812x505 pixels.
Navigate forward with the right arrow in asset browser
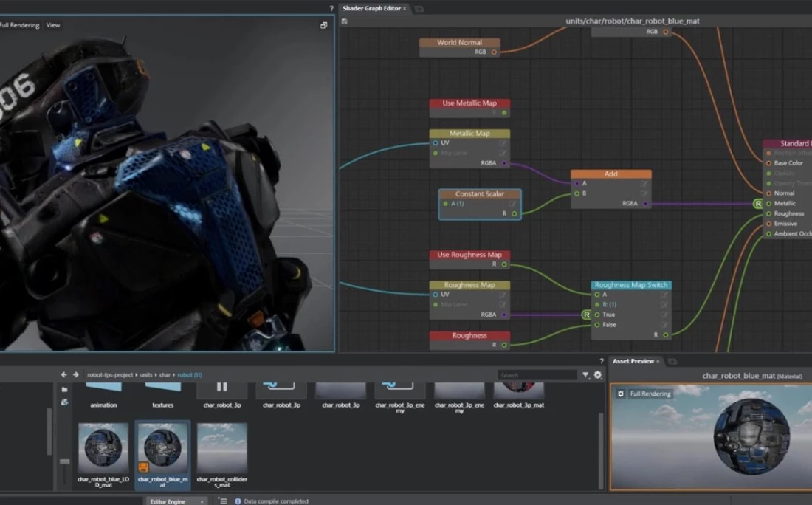click(x=75, y=375)
